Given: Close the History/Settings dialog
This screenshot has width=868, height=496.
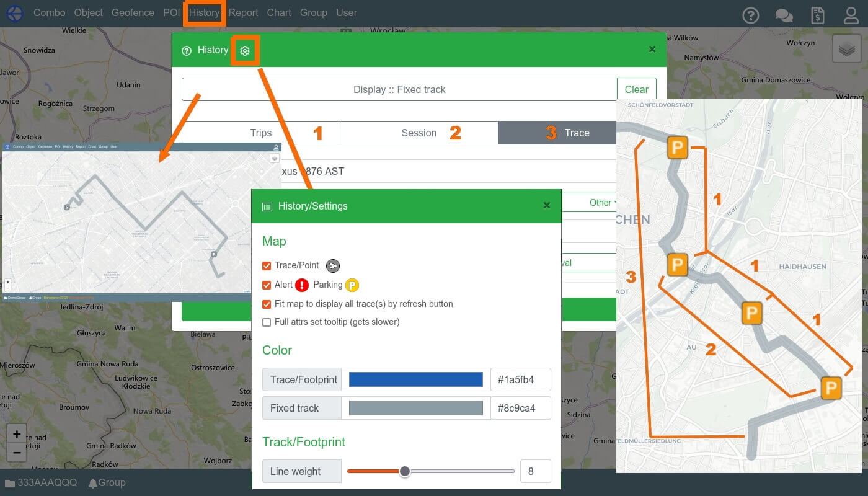Looking at the screenshot, I should point(546,206).
